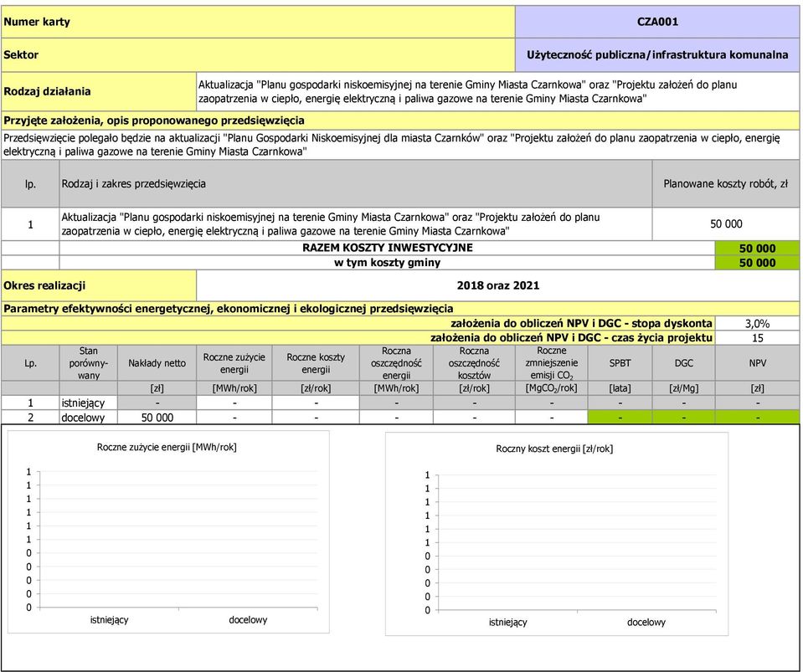Click the "Okres realizacji" label cell
Viewport: 803px width, 672px height.
(98, 285)
